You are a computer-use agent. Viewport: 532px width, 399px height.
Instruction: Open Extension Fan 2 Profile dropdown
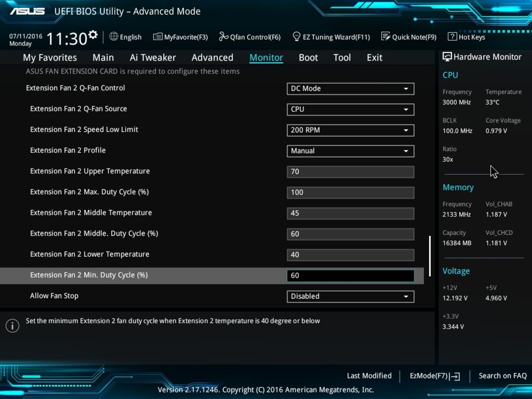350,151
